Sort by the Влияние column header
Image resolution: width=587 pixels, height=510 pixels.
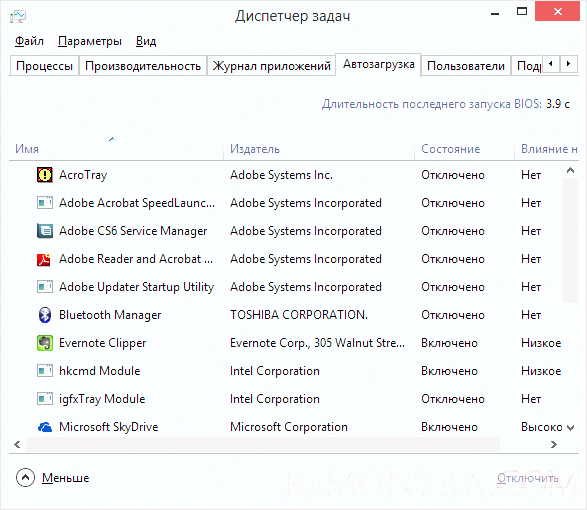click(549, 149)
